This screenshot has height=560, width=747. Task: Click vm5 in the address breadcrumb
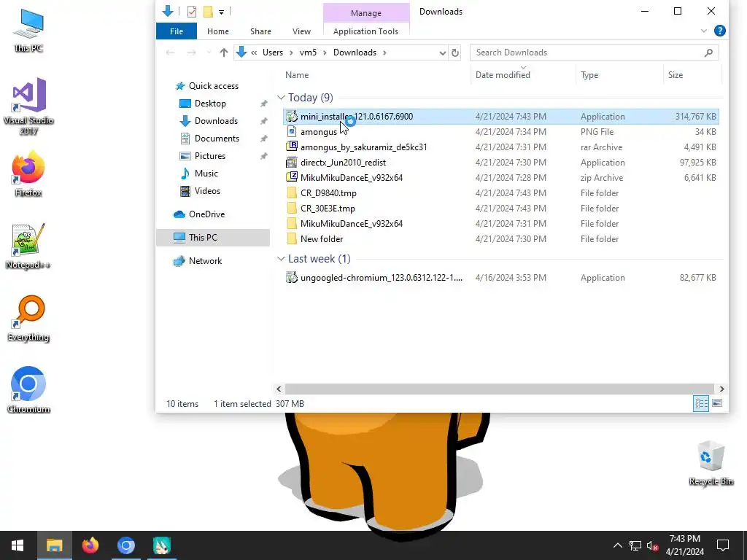308,52
